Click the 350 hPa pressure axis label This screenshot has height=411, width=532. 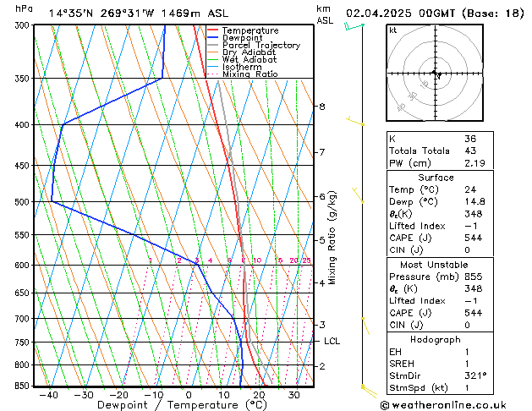pyautogui.click(x=24, y=79)
